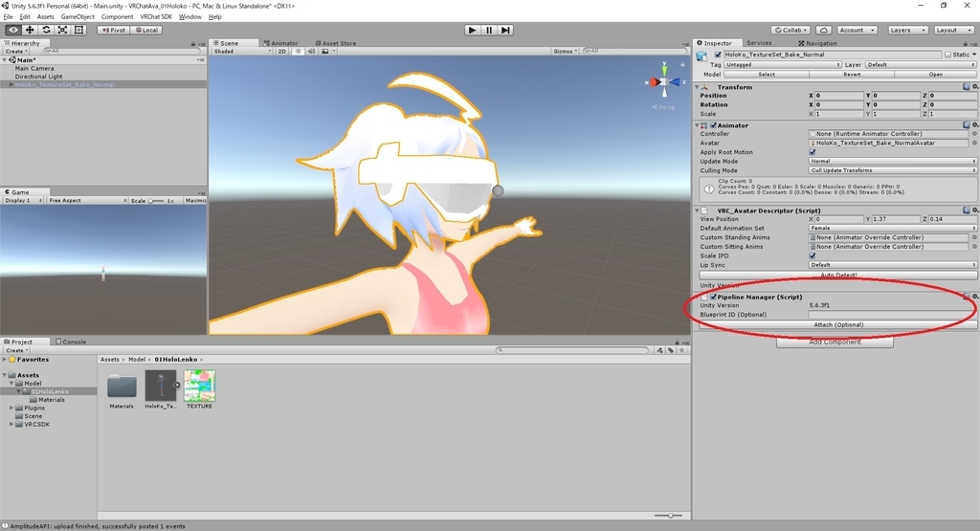Toggle scene audio speaker icon

311,52
